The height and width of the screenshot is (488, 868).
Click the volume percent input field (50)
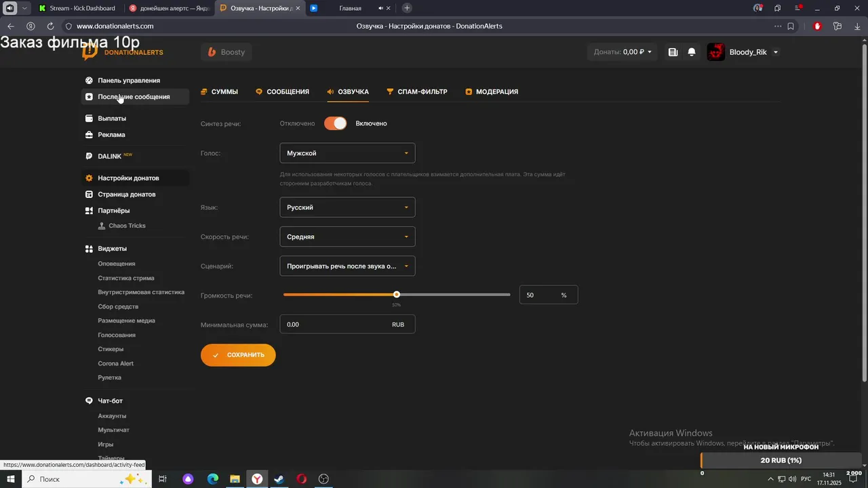pyautogui.click(x=549, y=295)
